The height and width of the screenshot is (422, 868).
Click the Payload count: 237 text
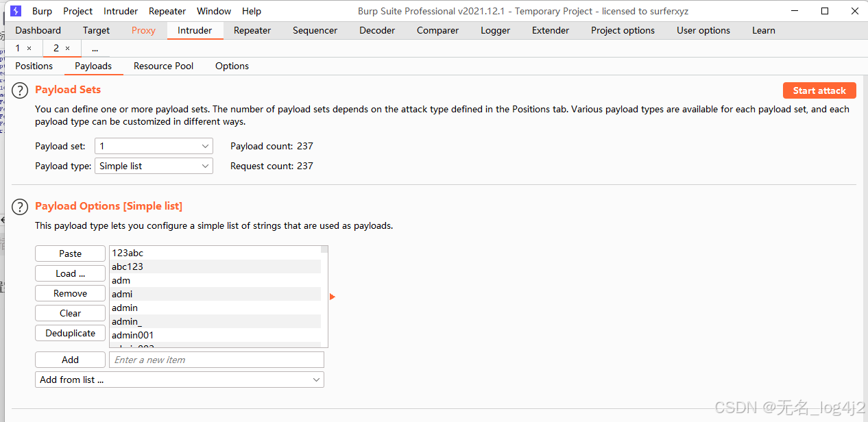tap(272, 146)
